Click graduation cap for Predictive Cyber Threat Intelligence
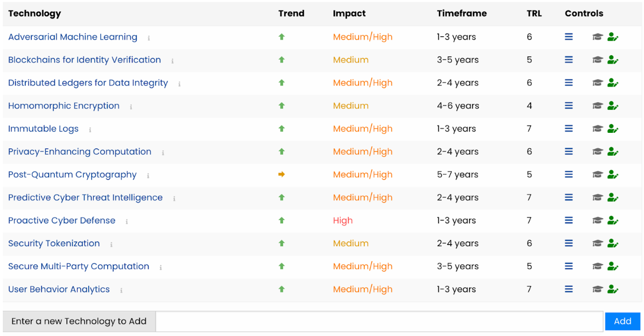 (x=597, y=198)
